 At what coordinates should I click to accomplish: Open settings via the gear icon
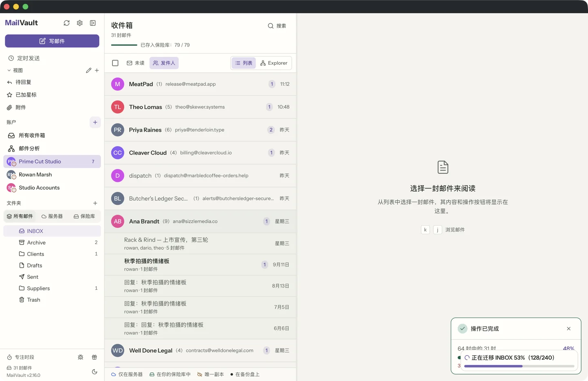(x=80, y=23)
